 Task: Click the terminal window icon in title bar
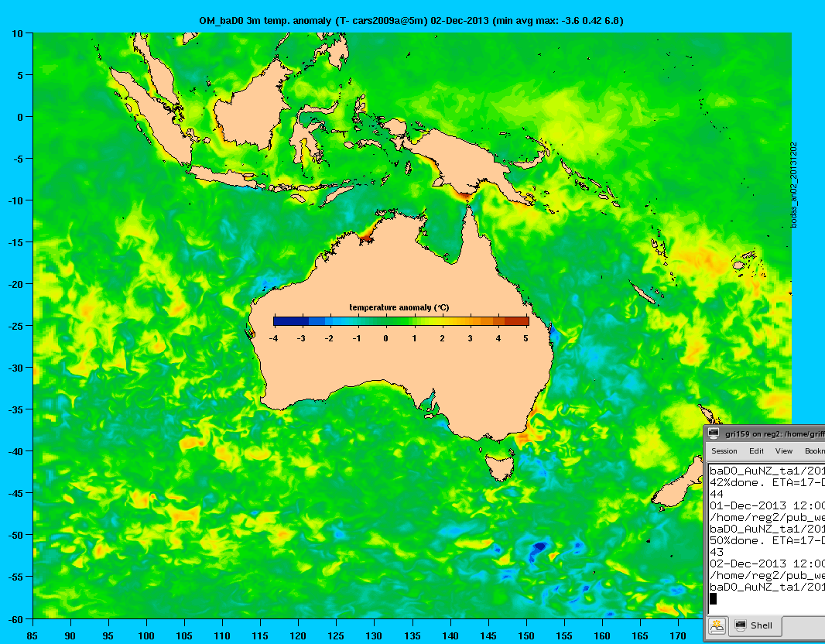pos(714,433)
